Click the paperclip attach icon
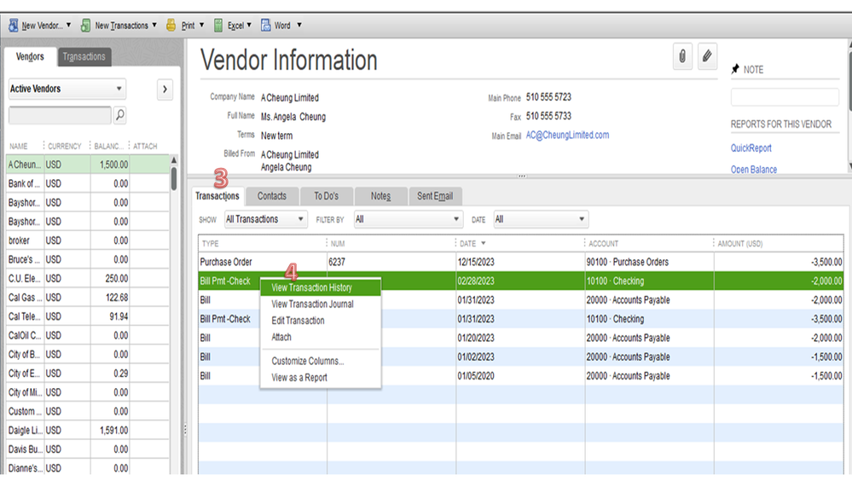Viewport: 852px width, 504px height. [682, 56]
